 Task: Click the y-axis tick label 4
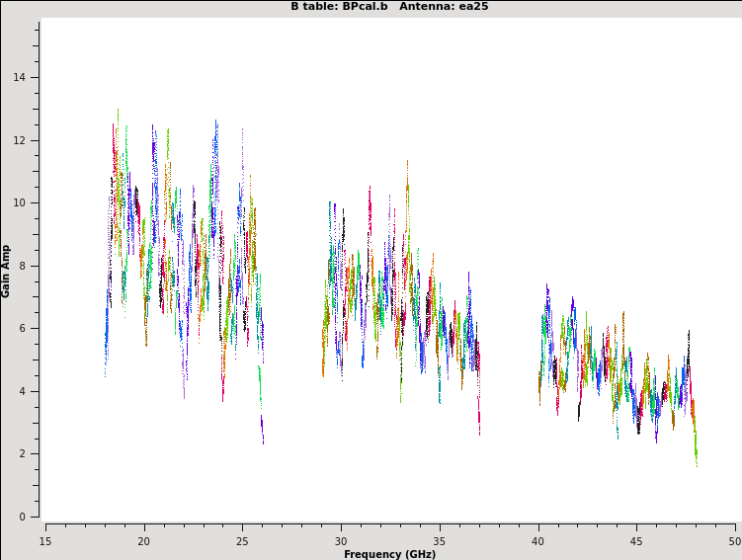tap(24, 391)
